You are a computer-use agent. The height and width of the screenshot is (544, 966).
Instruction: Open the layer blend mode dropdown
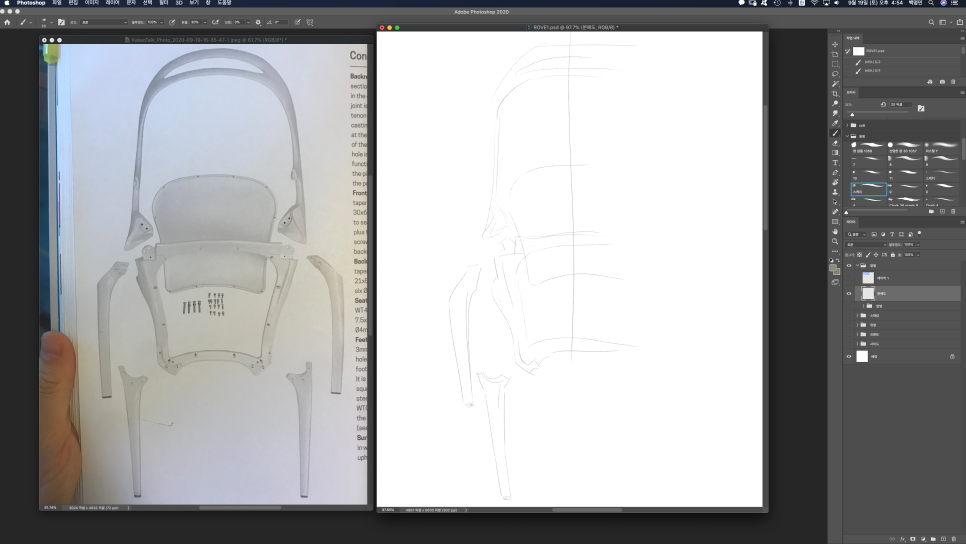tap(866, 245)
